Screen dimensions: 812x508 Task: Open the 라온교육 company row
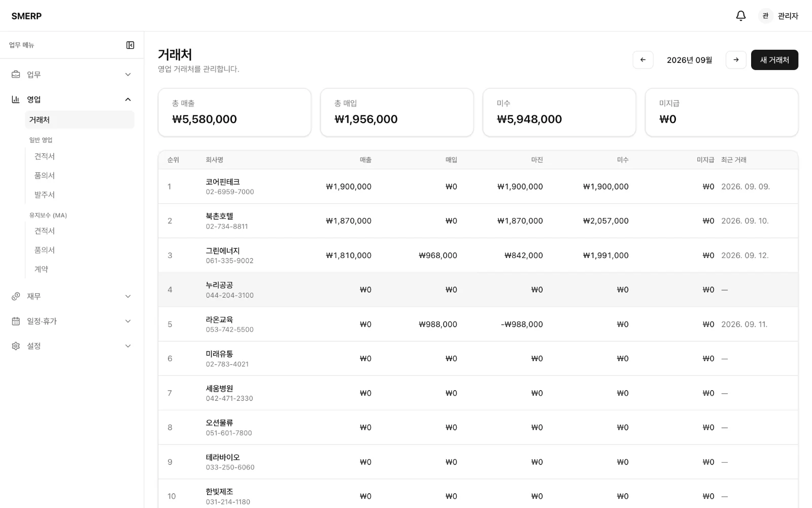pyautogui.click(x=478, y=324)
